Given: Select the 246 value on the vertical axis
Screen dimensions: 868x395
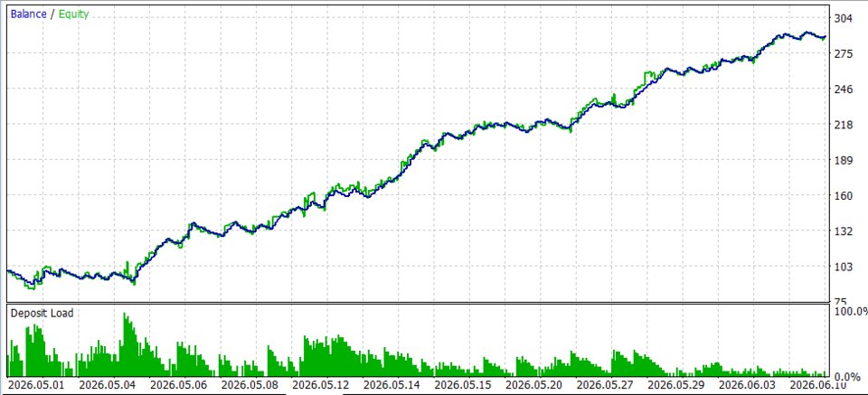Looking at the screenshot, I should click(x=843, y=89).
